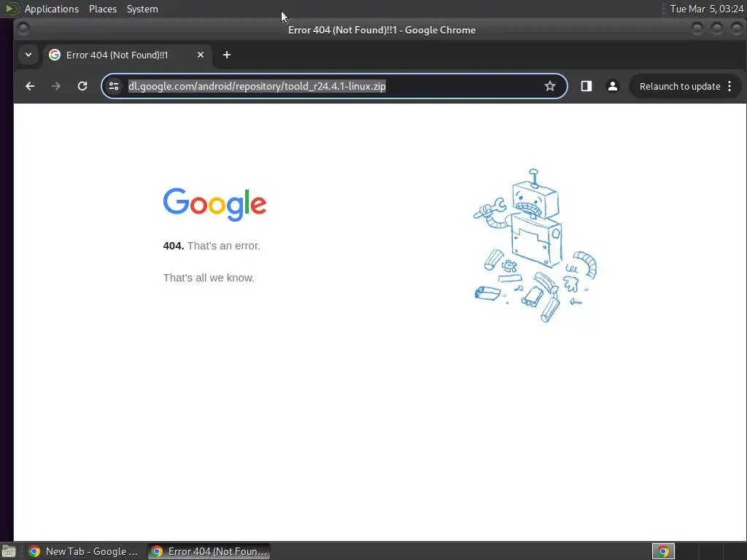
Task: Open the System menu
Action: [x=142, y=9]
